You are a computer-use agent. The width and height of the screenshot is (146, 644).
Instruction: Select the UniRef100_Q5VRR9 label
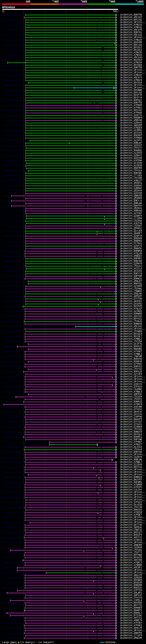click(131, 198)
